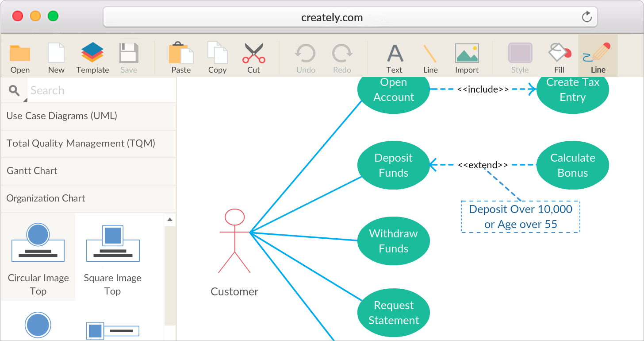This screenshot has height=341, width=644.
Task: Reload the page in address bar
Action: (x=586, y=17)
